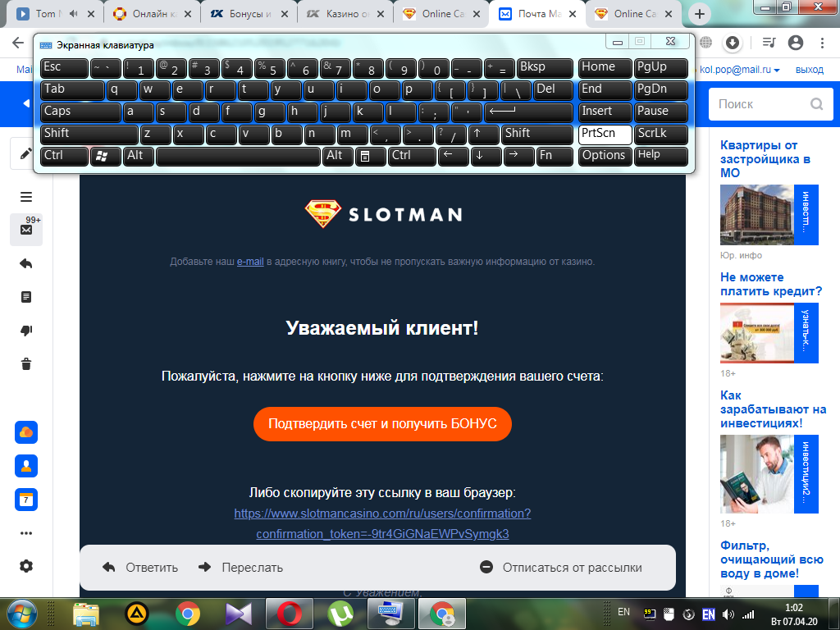Switch to the Онлайн tab
The image size is (840, 630).
(152, 14)
